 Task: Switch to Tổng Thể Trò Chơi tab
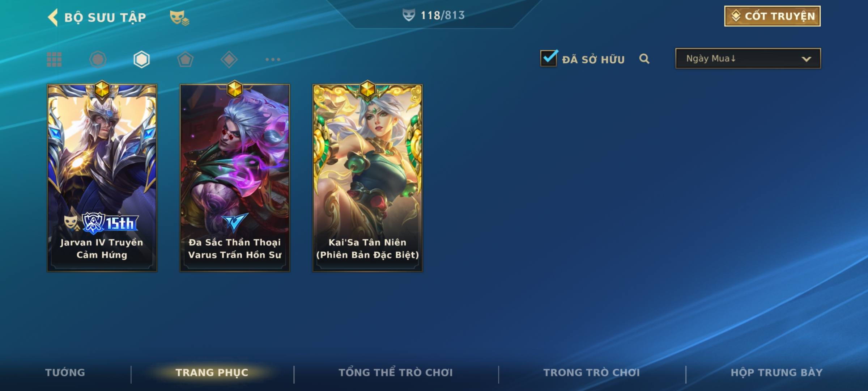click(x=396, y=373)
